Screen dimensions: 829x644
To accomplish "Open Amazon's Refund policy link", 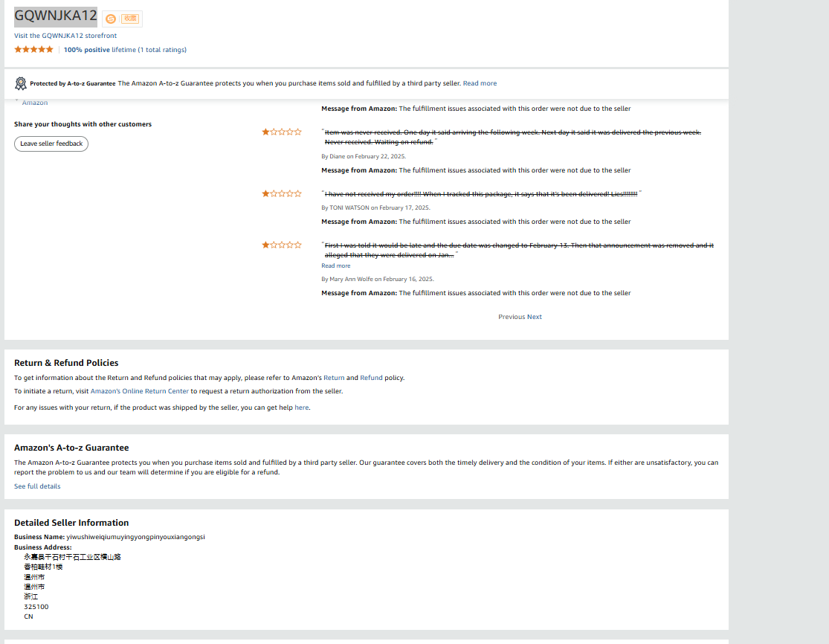I will (x=371, y=378).
